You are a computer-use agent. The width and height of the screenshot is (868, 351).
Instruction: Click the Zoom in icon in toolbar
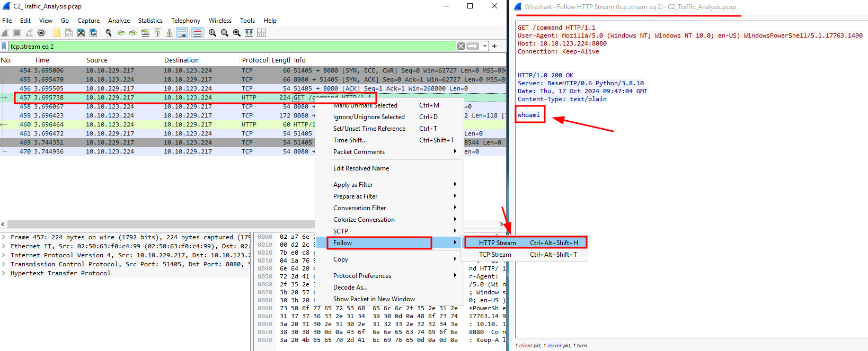pos(212,33)
